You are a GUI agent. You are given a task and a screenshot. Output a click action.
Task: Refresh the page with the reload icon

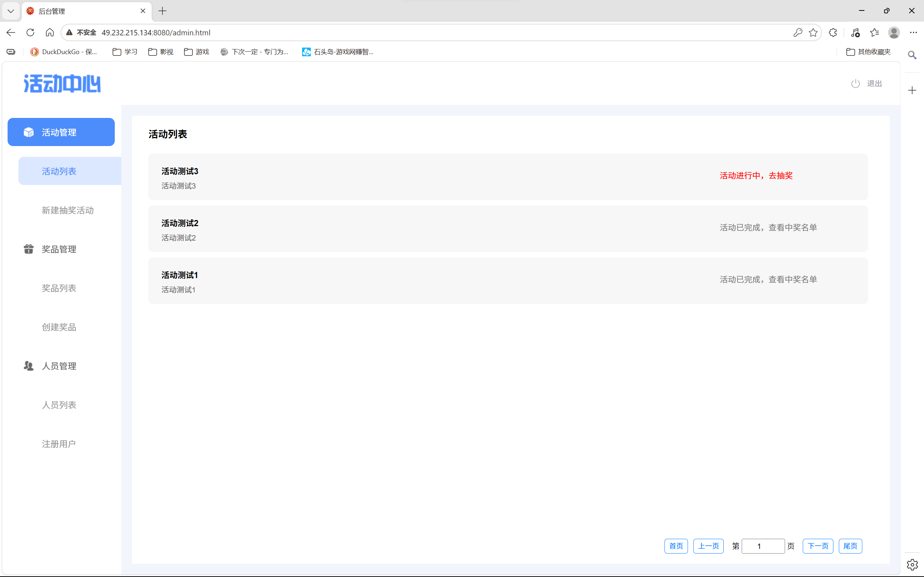coord(31,32)
